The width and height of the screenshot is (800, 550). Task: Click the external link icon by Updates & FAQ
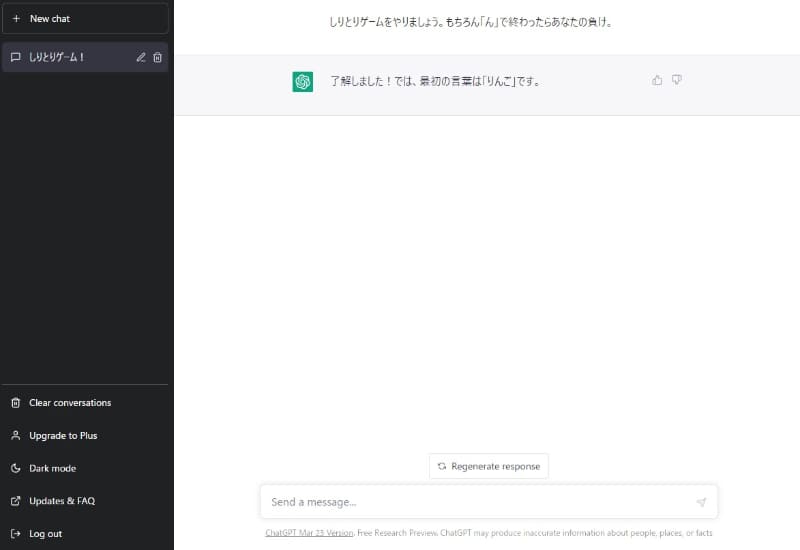[16, 501]
